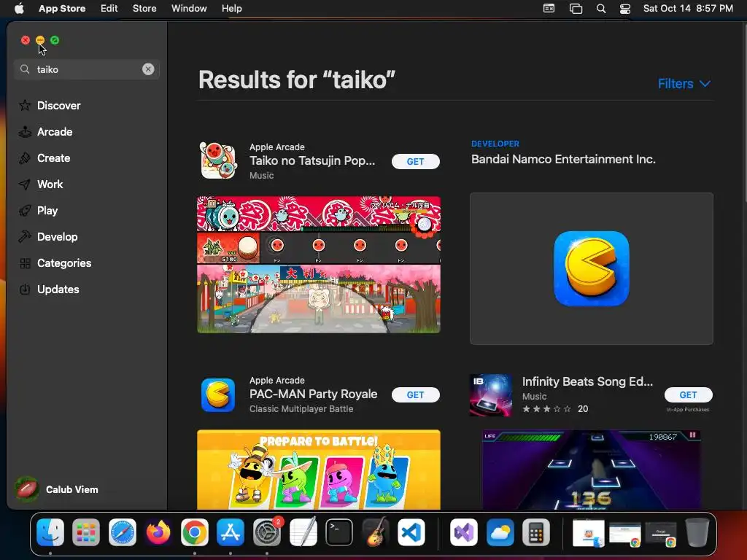Open TextEdit from the Dock
The height and width of the screenshot is (560, 747).
303,532
